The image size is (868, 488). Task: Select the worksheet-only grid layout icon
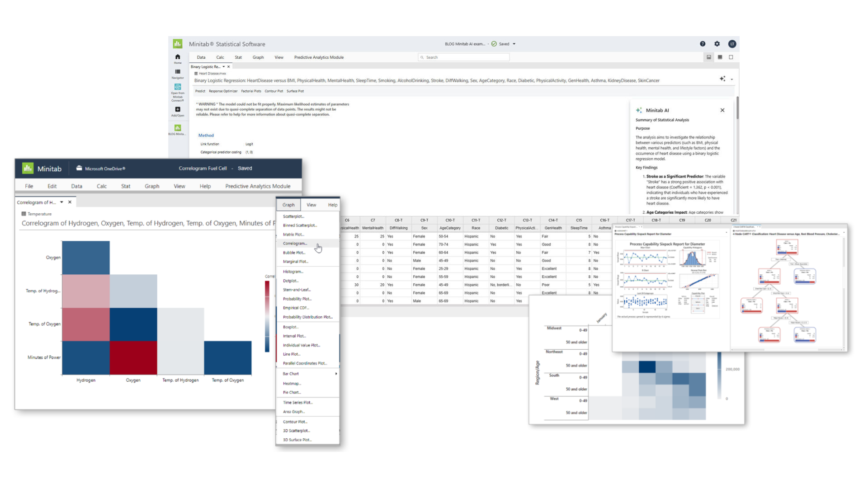[x=720, y=57]
